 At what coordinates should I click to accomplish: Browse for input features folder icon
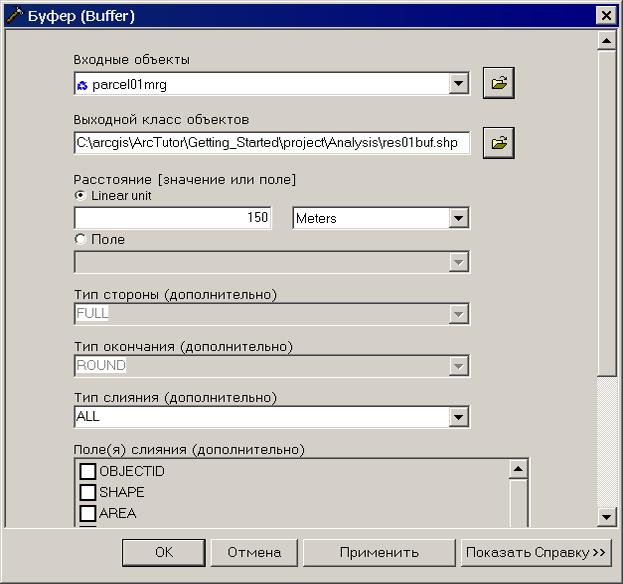coord(499,83)
